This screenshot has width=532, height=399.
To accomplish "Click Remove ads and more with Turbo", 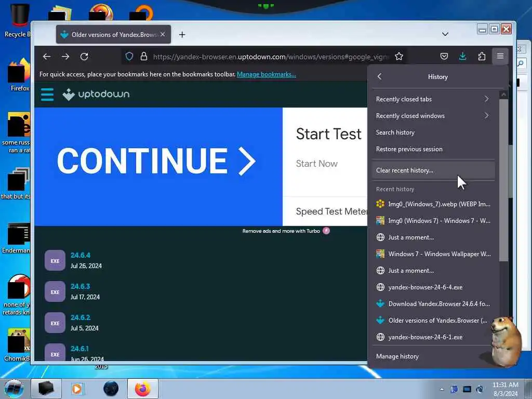I will pyautogui.click(x=281, y=231).
